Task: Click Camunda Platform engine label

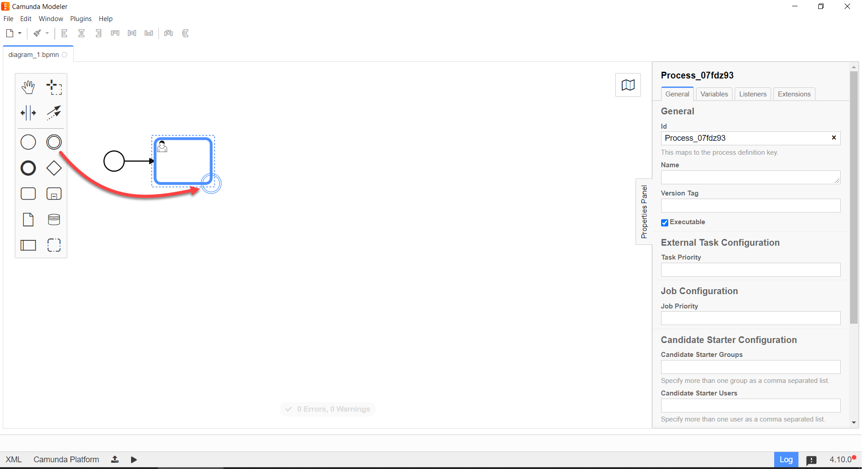Action: pyautogui.click(x=66, y=460)
